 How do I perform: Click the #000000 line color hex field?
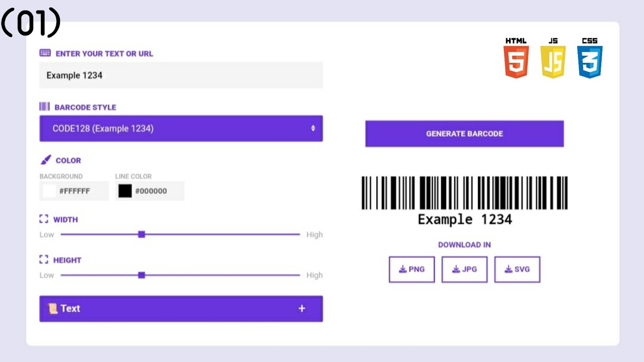pos(150,191)
